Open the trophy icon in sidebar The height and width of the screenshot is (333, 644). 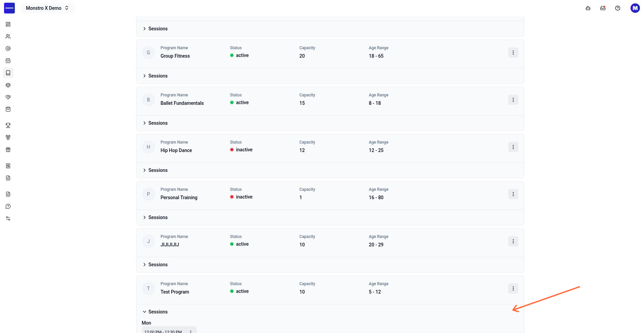point(8,125)
